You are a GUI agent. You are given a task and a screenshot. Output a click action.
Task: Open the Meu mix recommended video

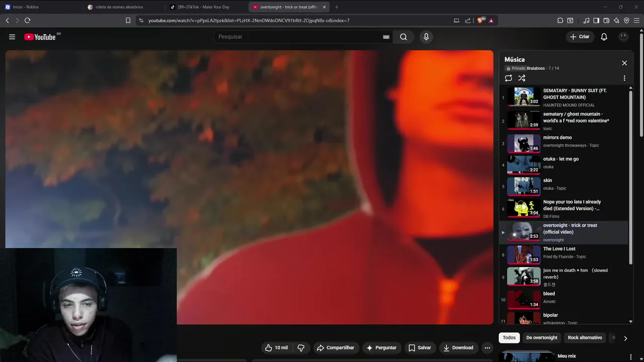pyautogui.click(x=567, y=356)
